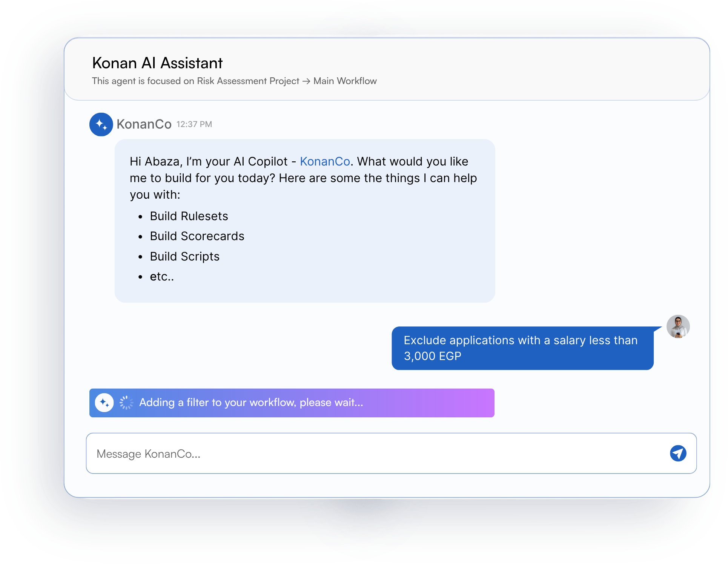Click the Build Rulesets bullet item
The image size is (728, 564).
[x=189, y=216]
